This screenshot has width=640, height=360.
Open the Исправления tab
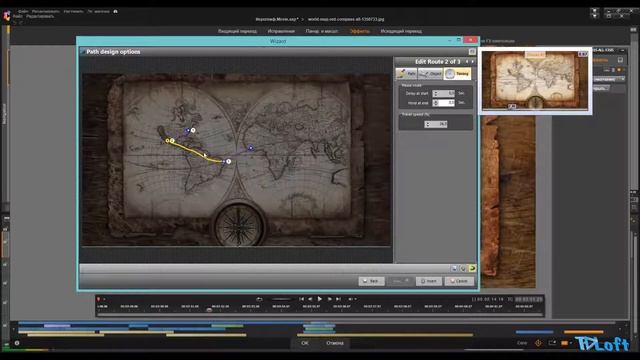tap(281, 31)
